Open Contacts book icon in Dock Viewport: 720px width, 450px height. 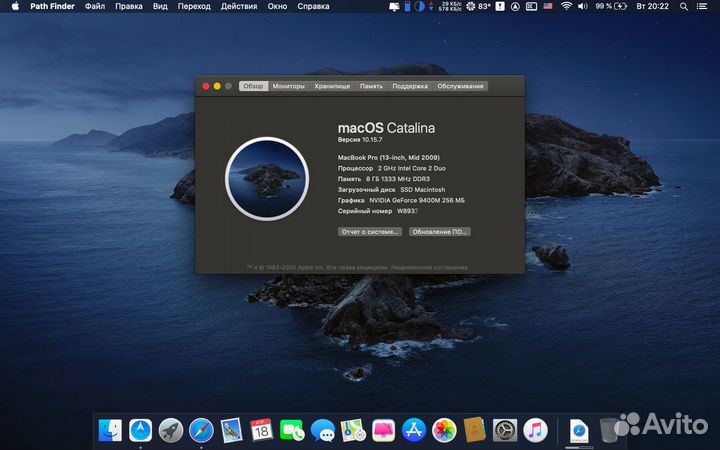pos(474,430)
